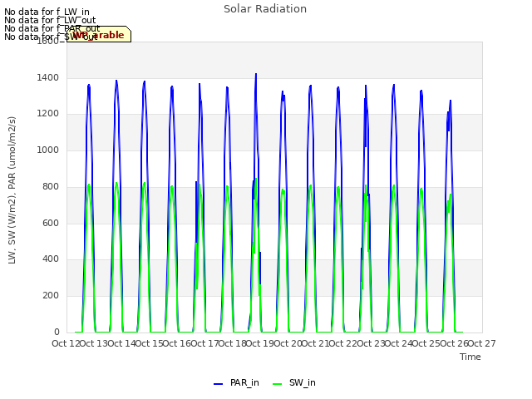
Task: Click the Time x-axis label
Action: pos(470,357)
